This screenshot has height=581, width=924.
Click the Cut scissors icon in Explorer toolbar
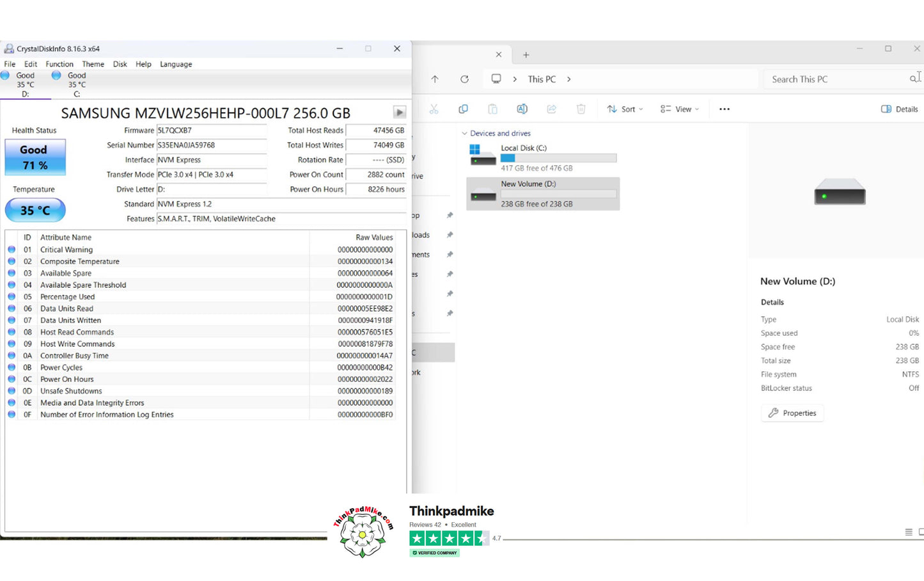point(434,109)
